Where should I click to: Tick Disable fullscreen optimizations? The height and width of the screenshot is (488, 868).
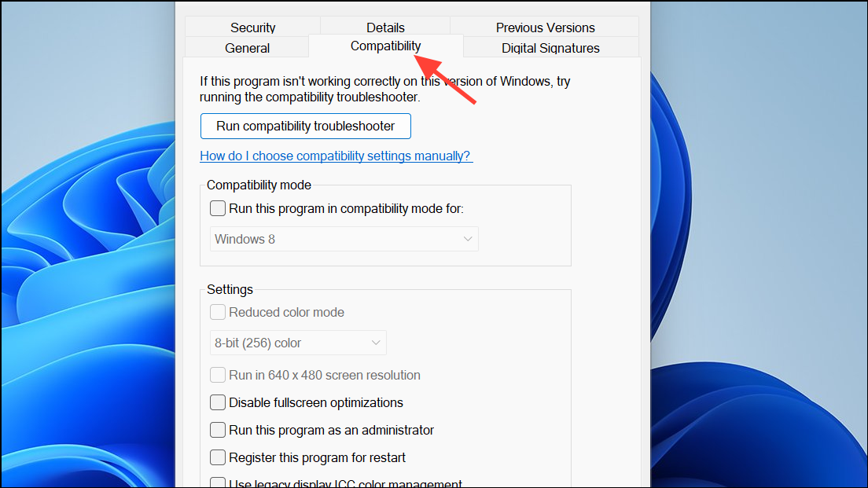click(218, 402)
